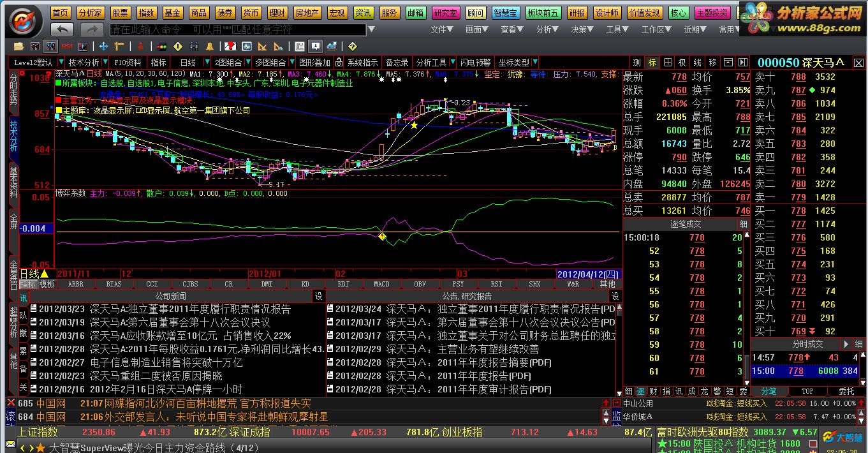Switch to the 委托 tab
The height and width of the screenshot is (453, 868).
846,391
